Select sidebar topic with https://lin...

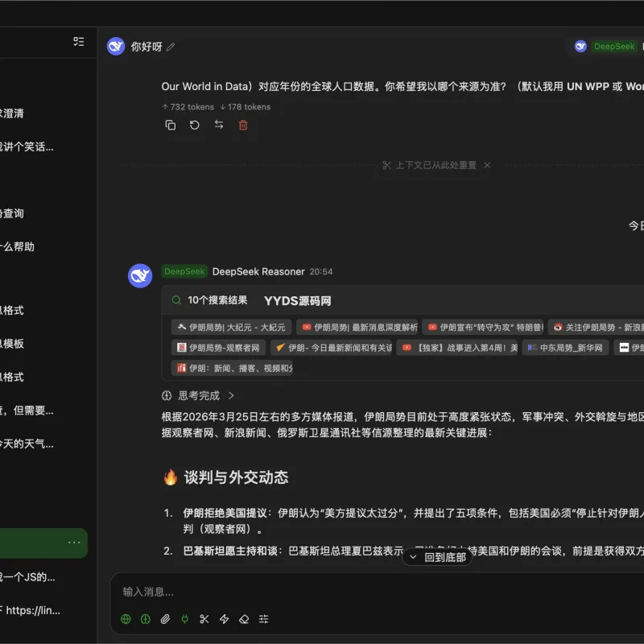pyautogui.click(x=30, y=610)
